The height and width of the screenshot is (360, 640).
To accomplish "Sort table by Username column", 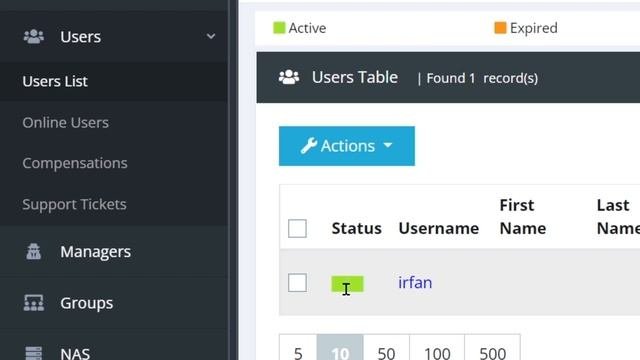I will point(439,228).
